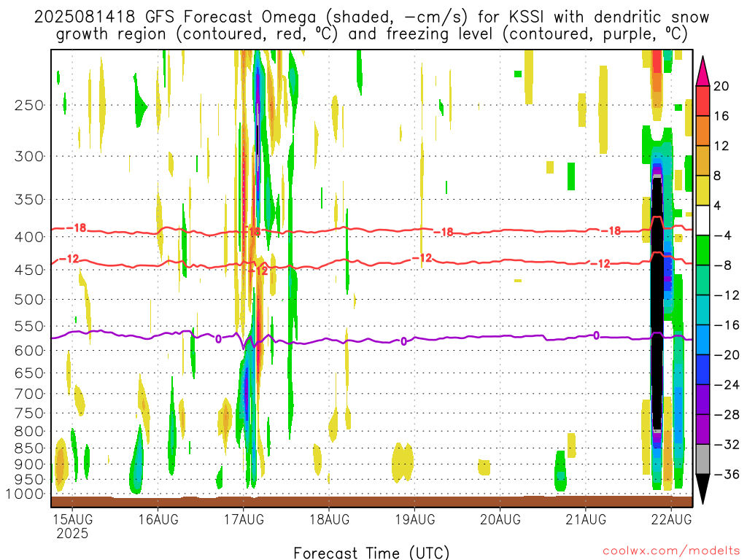Select the white -4 to 4 colorbar segment
The width and height of the screenshot is (747, 560).
[x=703, y=220]
